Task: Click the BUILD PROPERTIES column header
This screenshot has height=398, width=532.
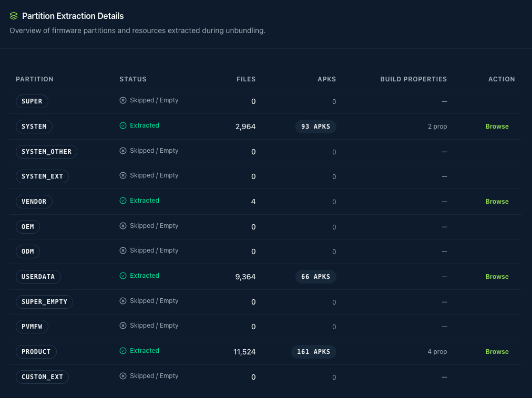Action: [414, 79]
